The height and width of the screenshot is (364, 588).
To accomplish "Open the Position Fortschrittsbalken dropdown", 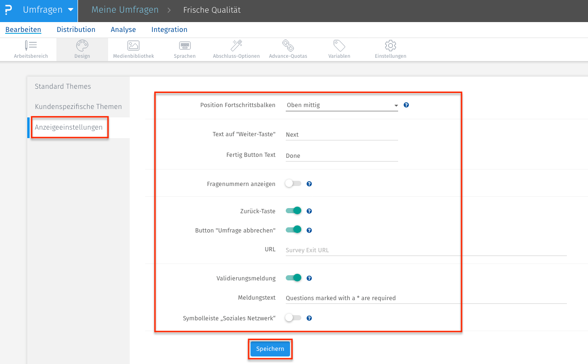I will coord(342,105).
